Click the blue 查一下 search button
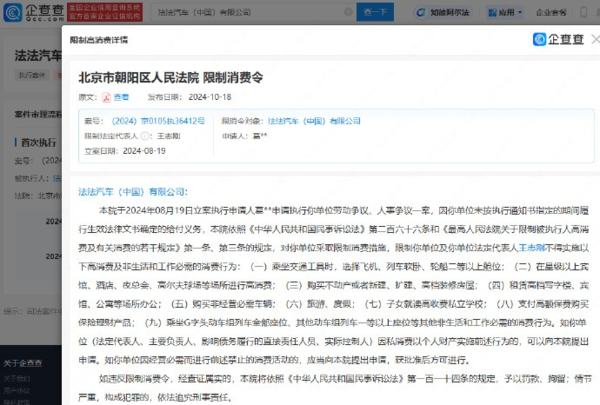The image size is (600, 405). point(375,12)
